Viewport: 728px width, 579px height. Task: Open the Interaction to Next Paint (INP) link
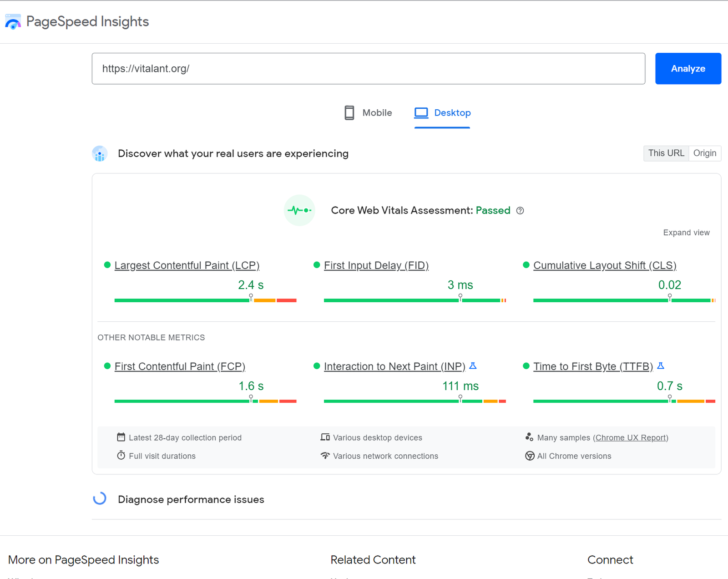(394, 366)
